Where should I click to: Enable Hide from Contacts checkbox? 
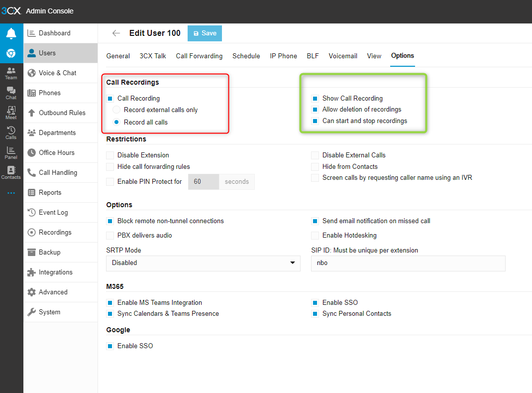pyautogui.click(x=315, y=167)
